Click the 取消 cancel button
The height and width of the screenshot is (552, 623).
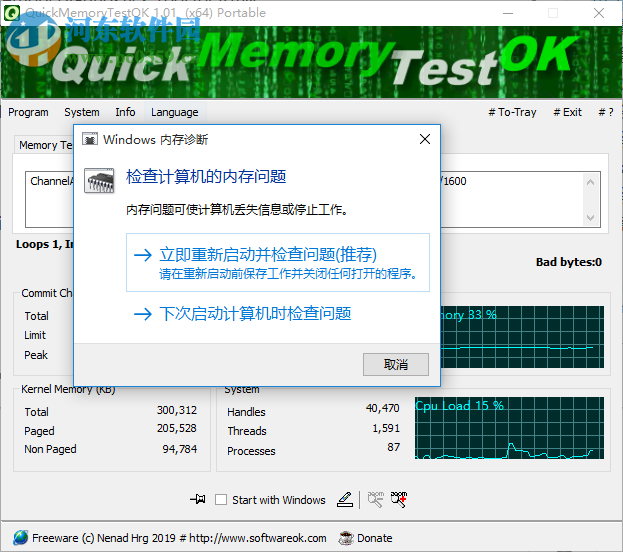coord(396,364)
